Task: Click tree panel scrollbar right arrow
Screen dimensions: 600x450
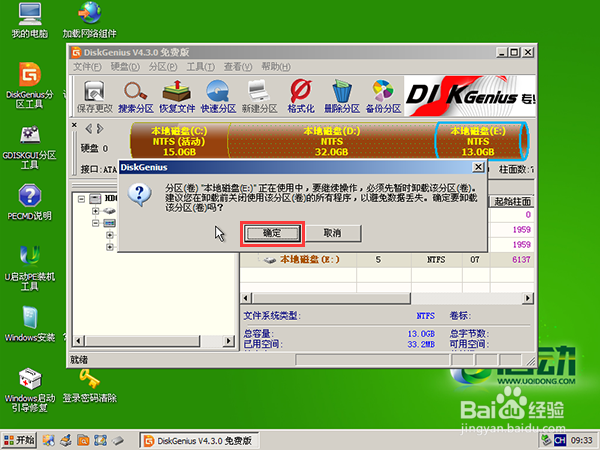Action: click(x=229, y=341)
